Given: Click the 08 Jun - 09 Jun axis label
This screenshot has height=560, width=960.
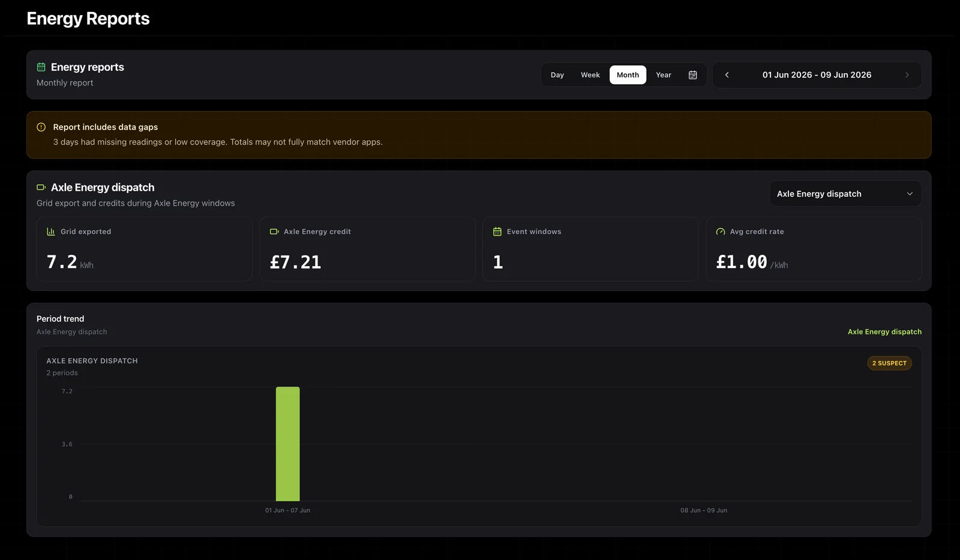Looking at the screenshot, I should coord(704,510).
